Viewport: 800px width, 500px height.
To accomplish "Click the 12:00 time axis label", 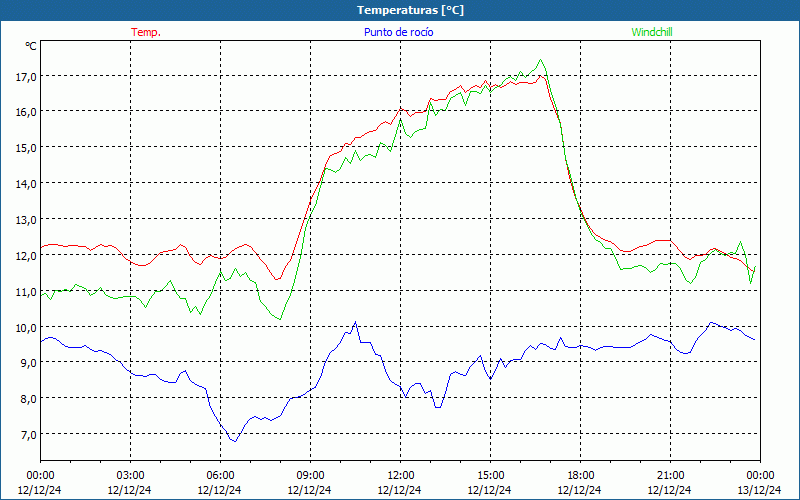I will point(401,476).
